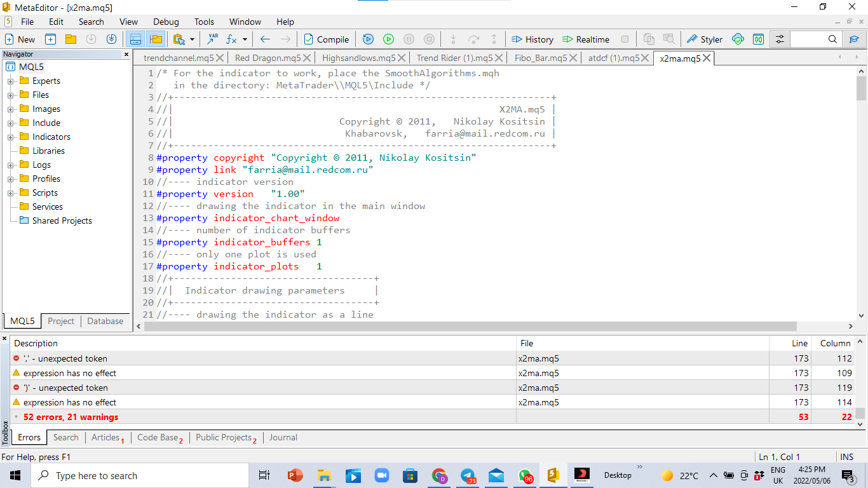Image resolution: width=868 pixels, height=488 pixels.
Task: Open the Debug menu
Action: pos(166,22)
